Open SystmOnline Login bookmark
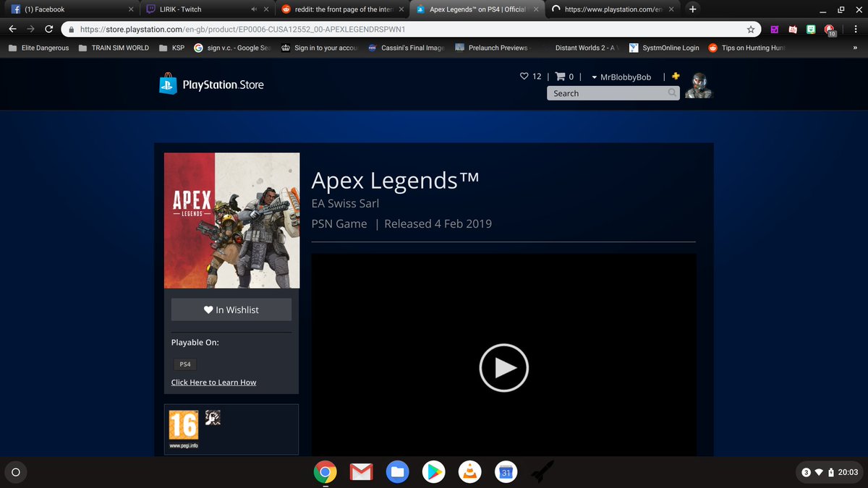This screenshot has height=488, width=868. click(x=664, y=48)
